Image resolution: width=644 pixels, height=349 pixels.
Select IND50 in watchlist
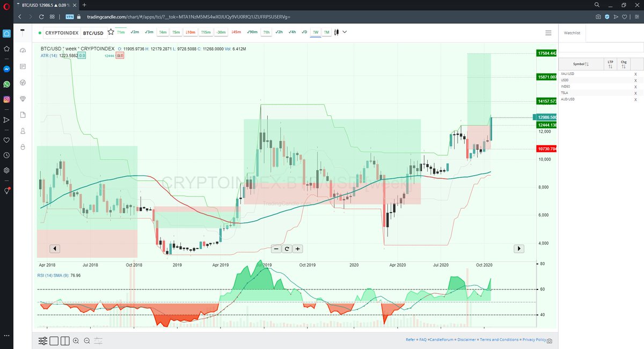click(565, 86)
